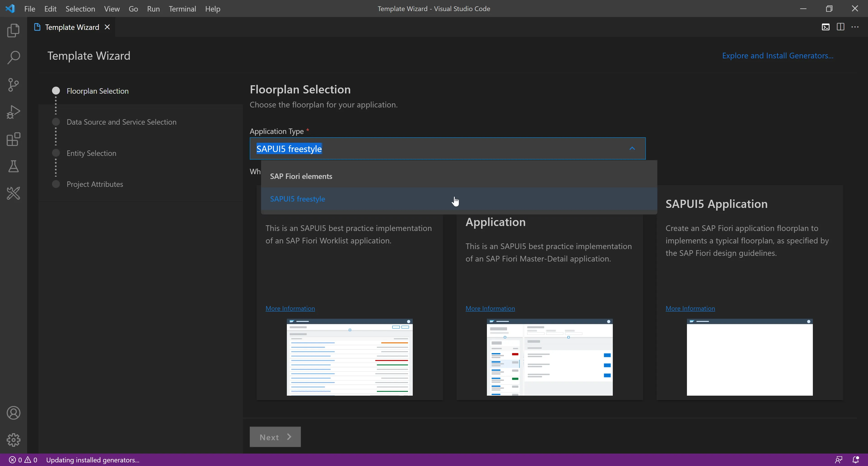This screenshot has height=466, width=868.
Task: Collapse the Application Type dropdown arrow
Action: click(x=632, y=148)
